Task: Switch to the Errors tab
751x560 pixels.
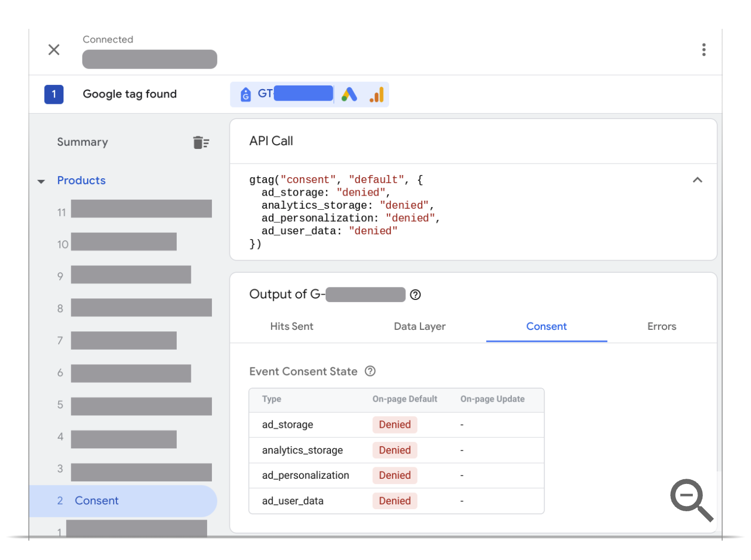Action: tap(661, 326)
